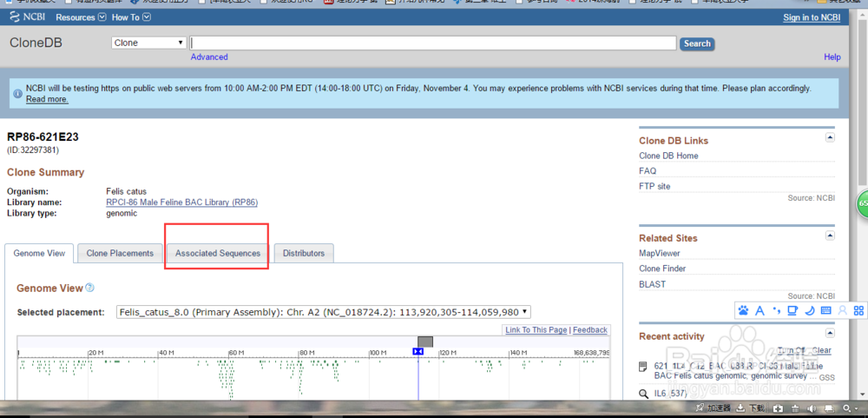The width and height of the screenshot is (868, 418).
Task: Click the trash bin icon in status bar
Action: click(x=795, y=408)
